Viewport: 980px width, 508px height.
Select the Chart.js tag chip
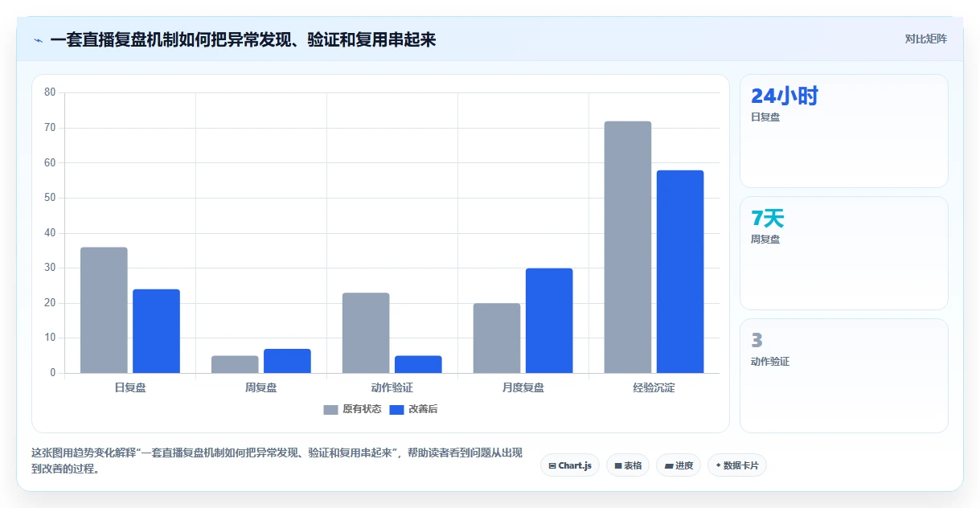pos(570,465)
